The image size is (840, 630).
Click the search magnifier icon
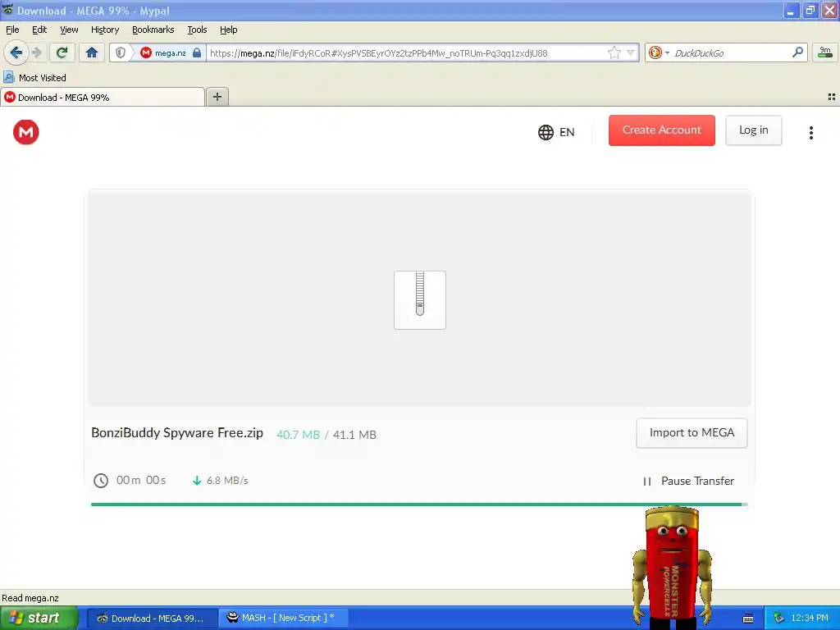[x=797, y=52]
